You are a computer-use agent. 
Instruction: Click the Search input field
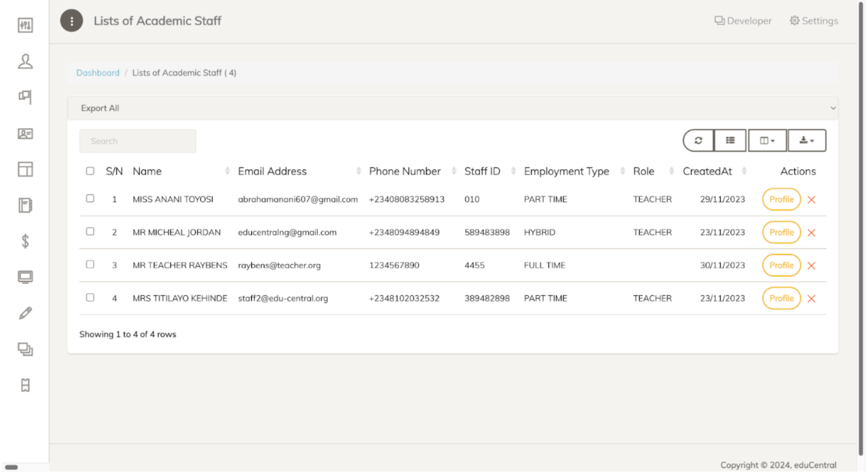pyautogui.click(x=138, y=141)
